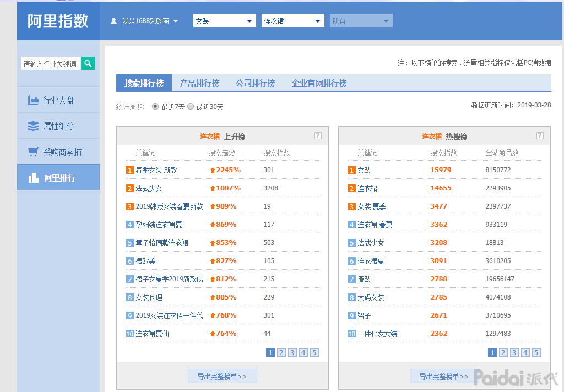Switch to 搜索排行榜 tab
Viewport: 564px width, 392px height.
point(144,83)
